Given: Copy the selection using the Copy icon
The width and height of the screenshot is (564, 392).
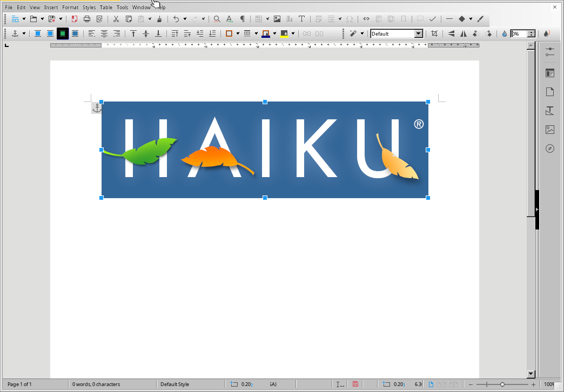Looking at the screenshot, I should 129,19.
